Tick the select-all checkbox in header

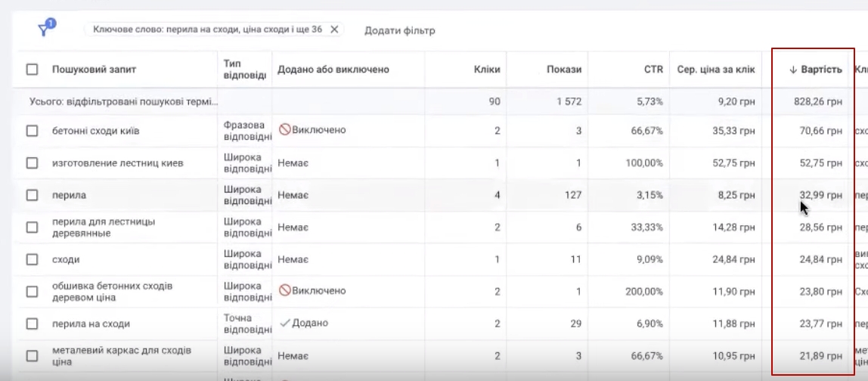click(x=32, y=70)
